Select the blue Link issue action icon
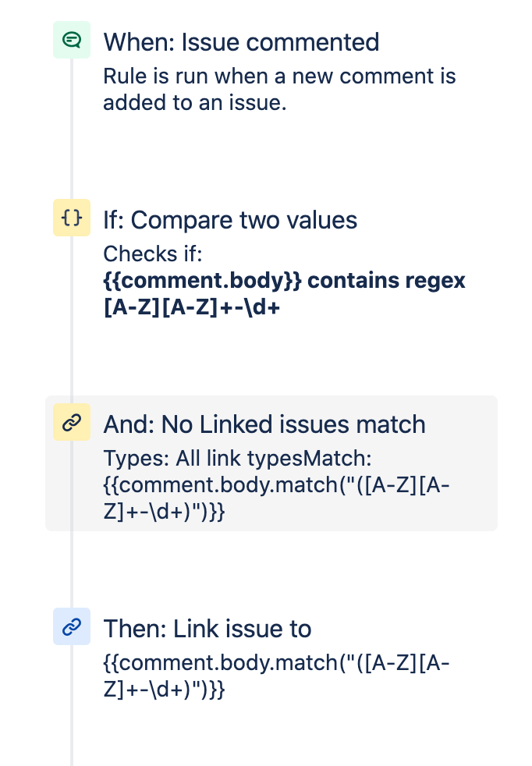Image resolution: width=532 pixels, height=766 pixels. pyautogui.click(x=72, y=626)
